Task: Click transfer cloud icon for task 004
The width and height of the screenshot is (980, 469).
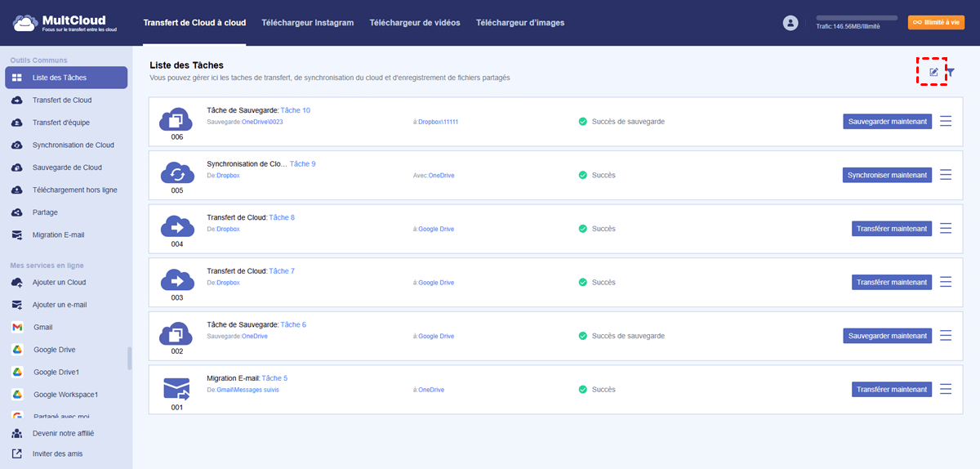Action: click(176, 226)
